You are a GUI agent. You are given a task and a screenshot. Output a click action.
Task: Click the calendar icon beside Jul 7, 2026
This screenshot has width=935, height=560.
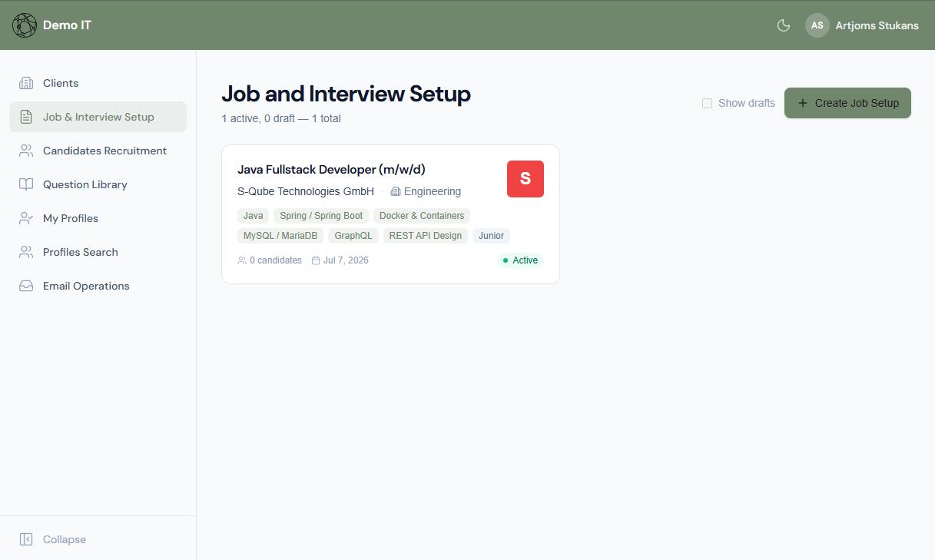pos(316,260)
